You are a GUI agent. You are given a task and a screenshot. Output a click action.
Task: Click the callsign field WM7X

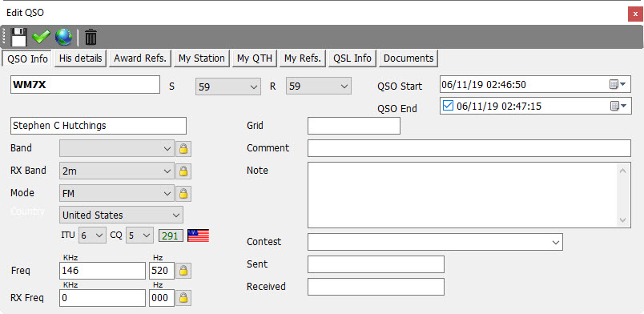[85, 85]
